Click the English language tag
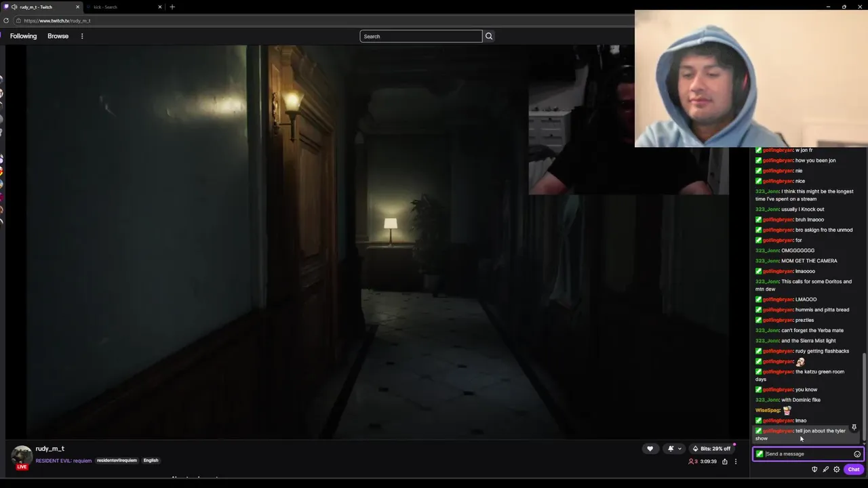The width and height of the screenshot is (868, 488). 151,460
